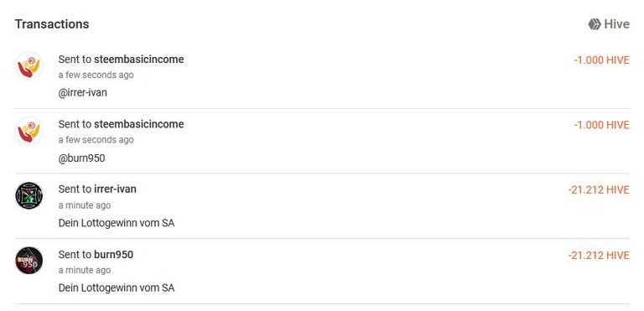Open the irrer-ivan profile avatar
Image resolution: width=644 pixels, height=311 pixels.
[29, 195]
